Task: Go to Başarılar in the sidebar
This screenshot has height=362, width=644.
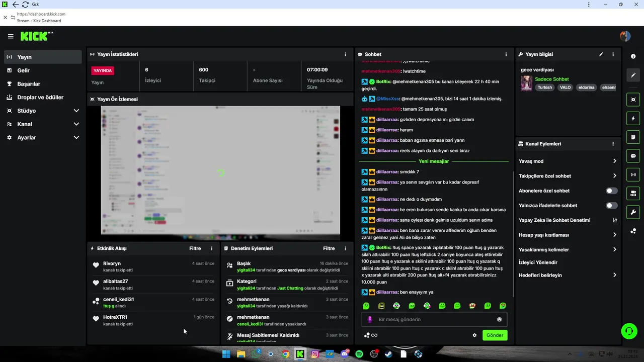Action: point(43,84)
